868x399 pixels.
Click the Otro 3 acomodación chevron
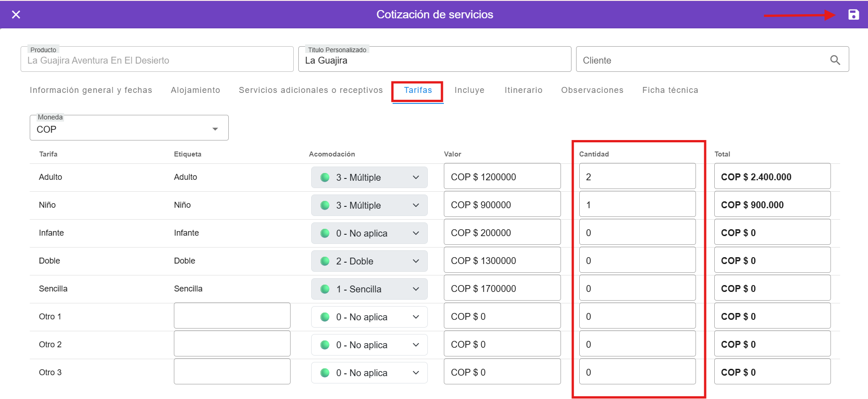tap(416, 373)
